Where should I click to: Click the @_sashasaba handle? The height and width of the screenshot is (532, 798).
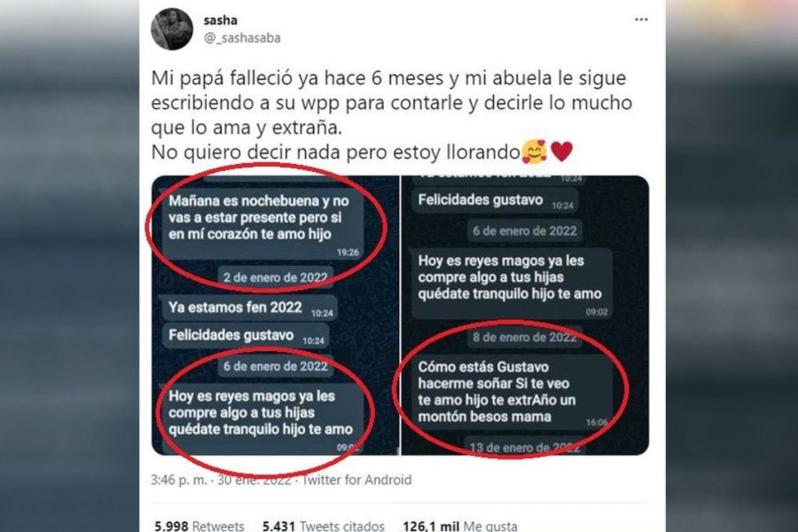(x=242, y=38)
